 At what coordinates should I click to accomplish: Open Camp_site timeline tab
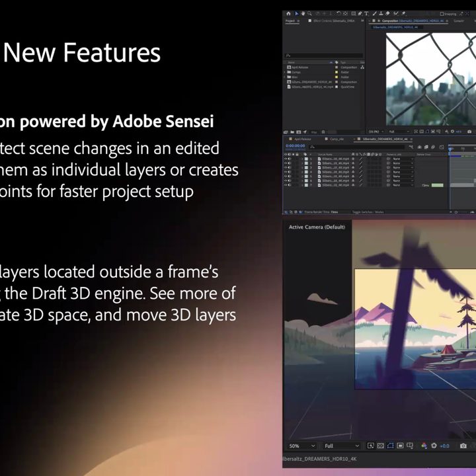pyautogui.click(x=337, y=139)
